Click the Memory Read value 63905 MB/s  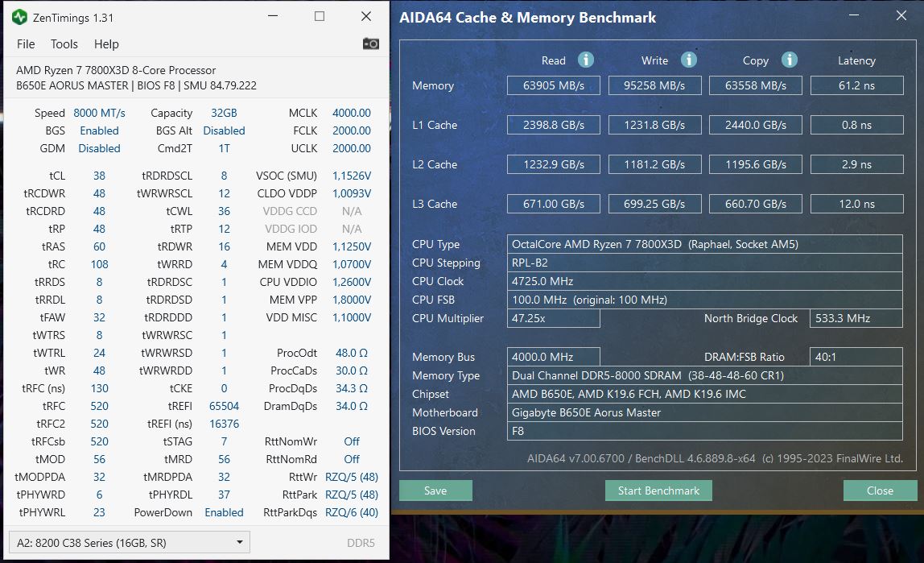coord(553,85)
